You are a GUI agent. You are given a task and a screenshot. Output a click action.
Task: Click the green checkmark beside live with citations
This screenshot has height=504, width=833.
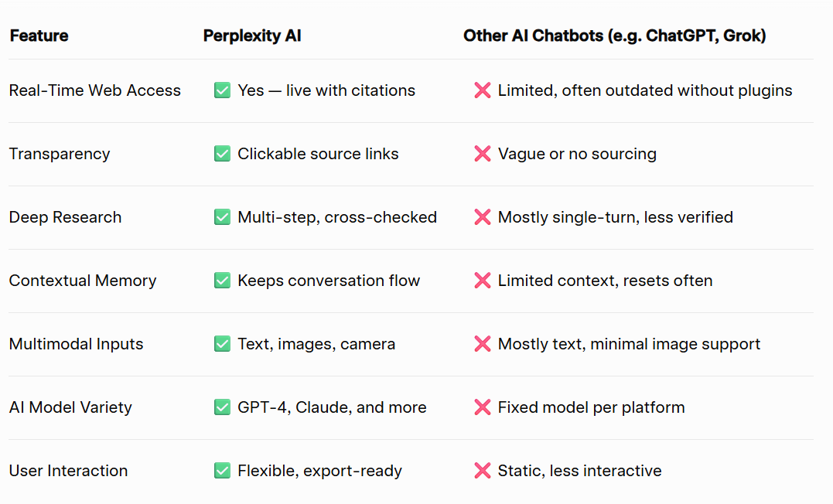tap(222, 90)
